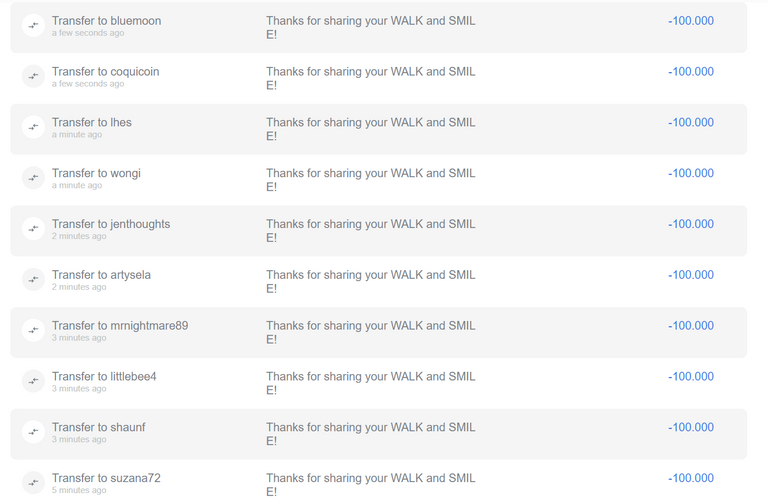The width and height of the screenshot is (768, 499).
Task: Click the -100.000 amount for lhes
Action: click(x=691, y=122)
